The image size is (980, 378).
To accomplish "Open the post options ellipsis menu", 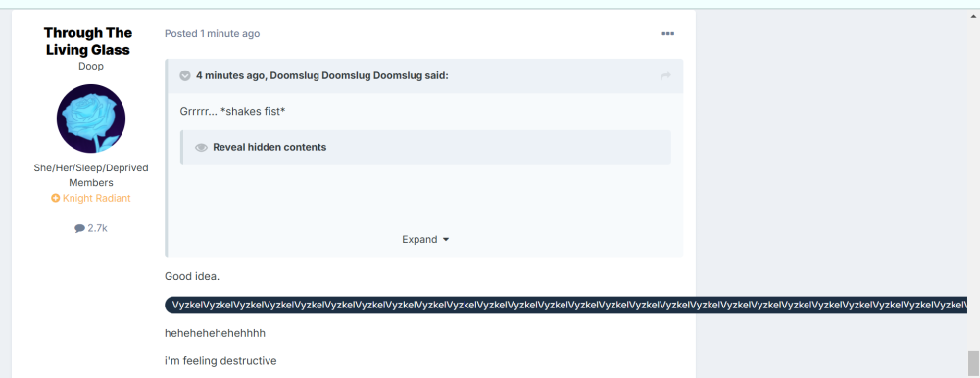I will (667, 33).
